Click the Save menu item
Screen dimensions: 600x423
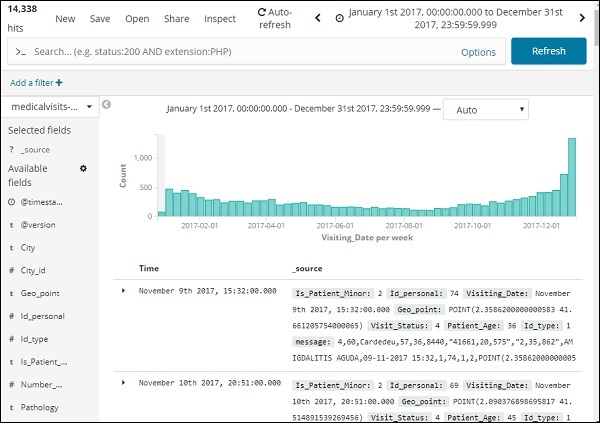pos(100,18)
